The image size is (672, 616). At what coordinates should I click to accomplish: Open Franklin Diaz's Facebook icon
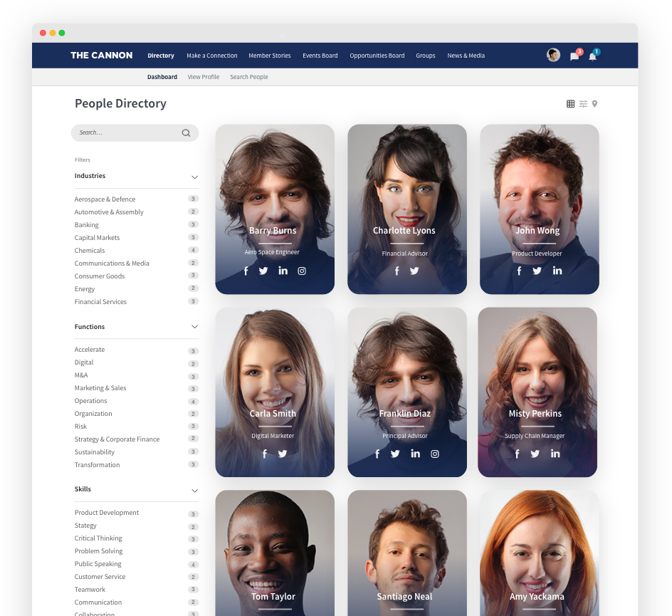377,454
